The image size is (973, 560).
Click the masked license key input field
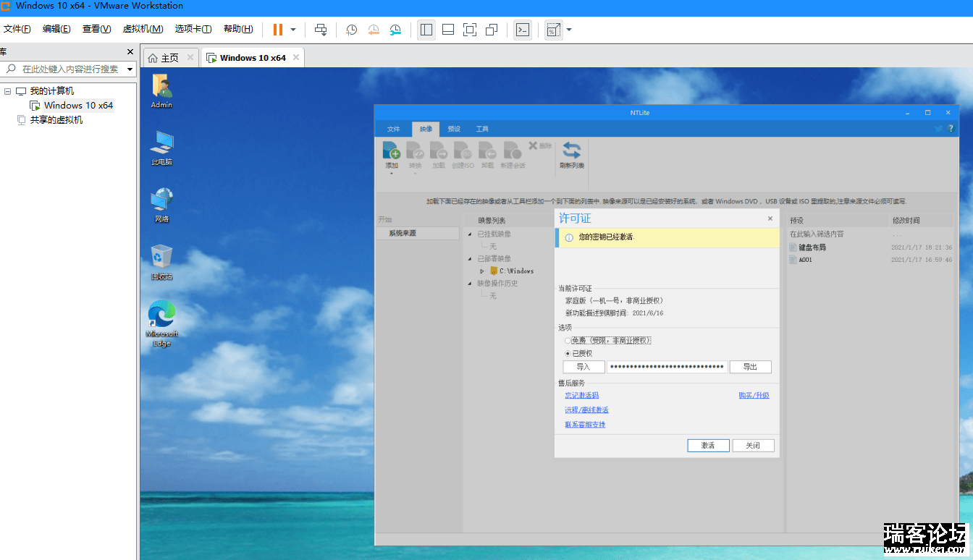pyautogui.click(x=667, y=367)
